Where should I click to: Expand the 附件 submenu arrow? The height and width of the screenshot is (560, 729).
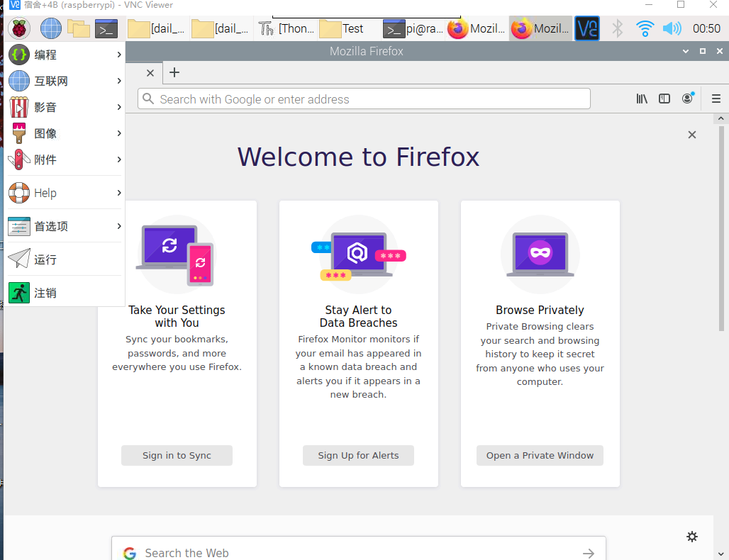(x=119, y=159)
